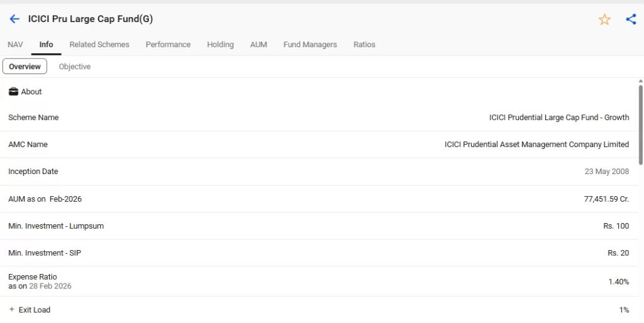Mark fund as favorite with star icon

pos(604,19)
